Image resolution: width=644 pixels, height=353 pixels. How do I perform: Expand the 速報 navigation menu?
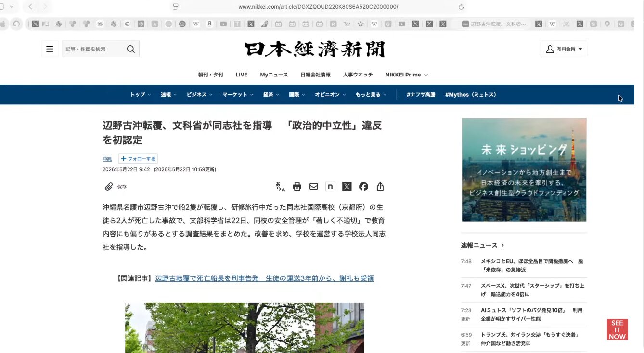click(x=168, y=95)
